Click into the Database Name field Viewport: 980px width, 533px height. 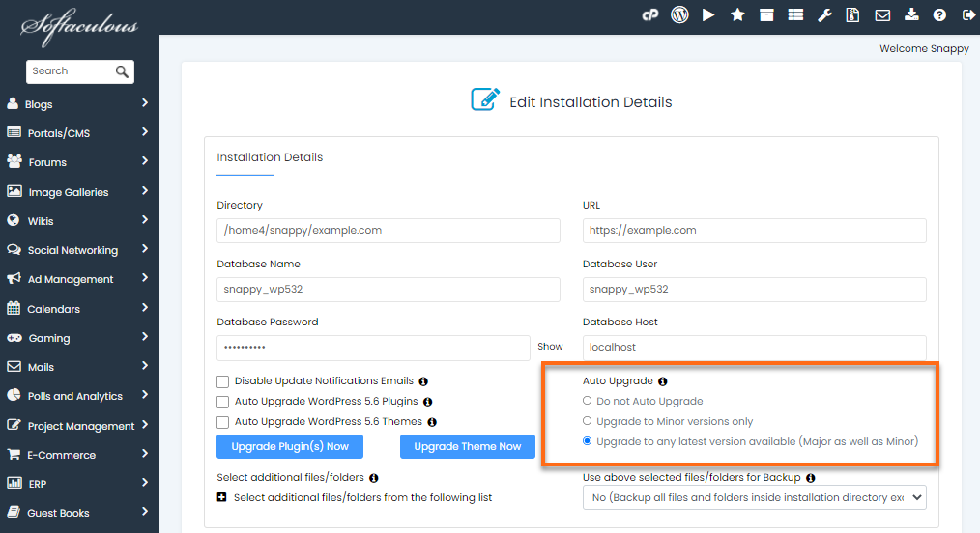pyautogui.click(x=389, y=290)
